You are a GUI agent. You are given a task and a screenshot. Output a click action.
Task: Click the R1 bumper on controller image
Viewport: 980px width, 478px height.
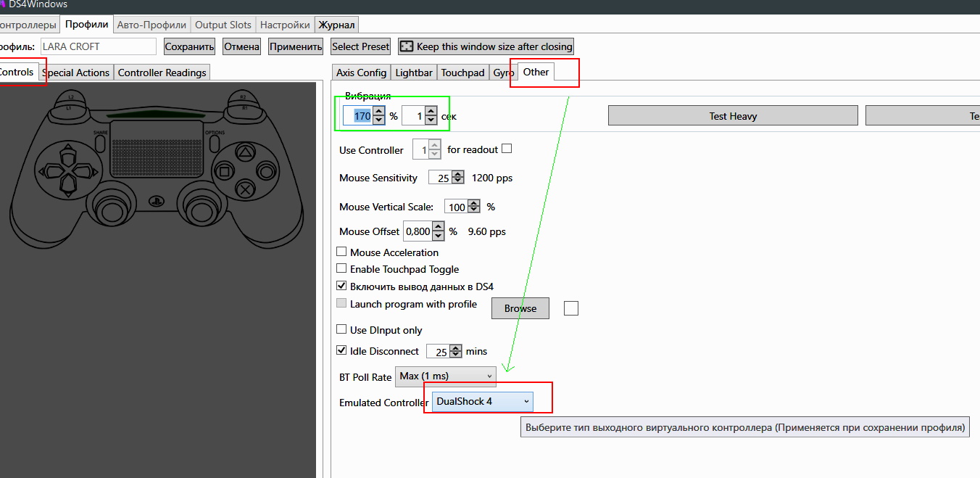coord(244,109)
